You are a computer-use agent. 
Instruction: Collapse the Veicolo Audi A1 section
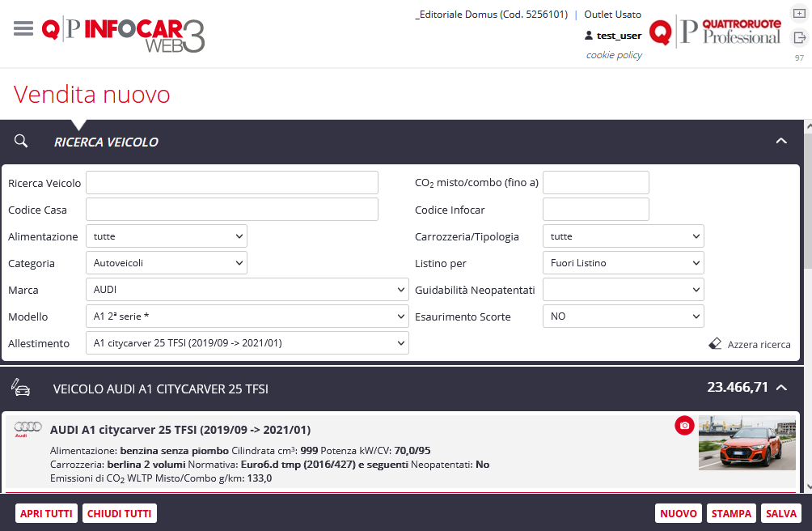(x=781, y=388)
